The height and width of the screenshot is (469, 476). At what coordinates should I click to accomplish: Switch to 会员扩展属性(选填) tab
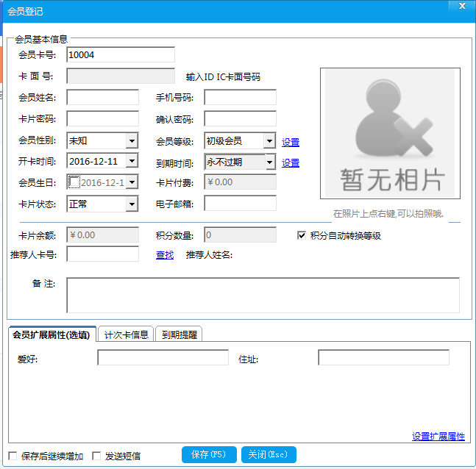(x=51, y=334)
